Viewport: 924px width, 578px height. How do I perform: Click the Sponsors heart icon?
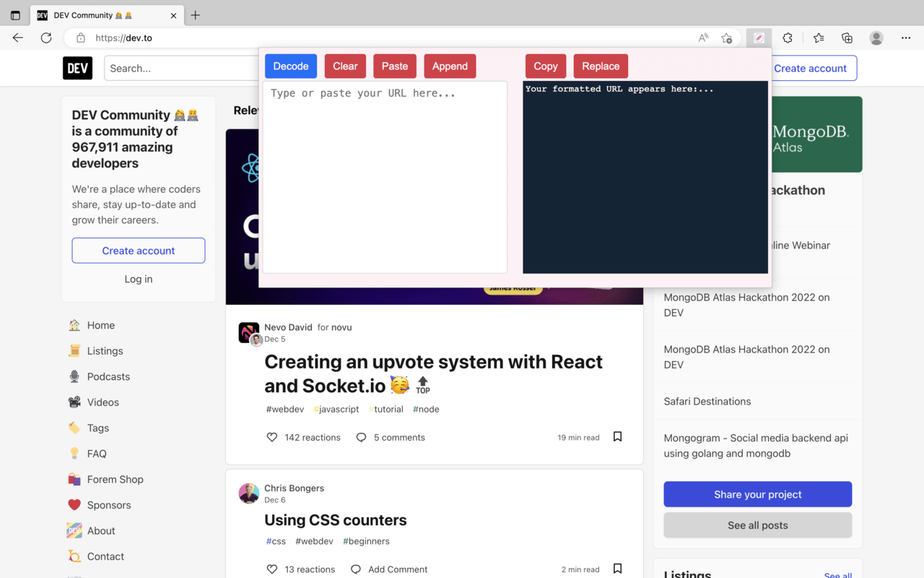pos(74,505)
